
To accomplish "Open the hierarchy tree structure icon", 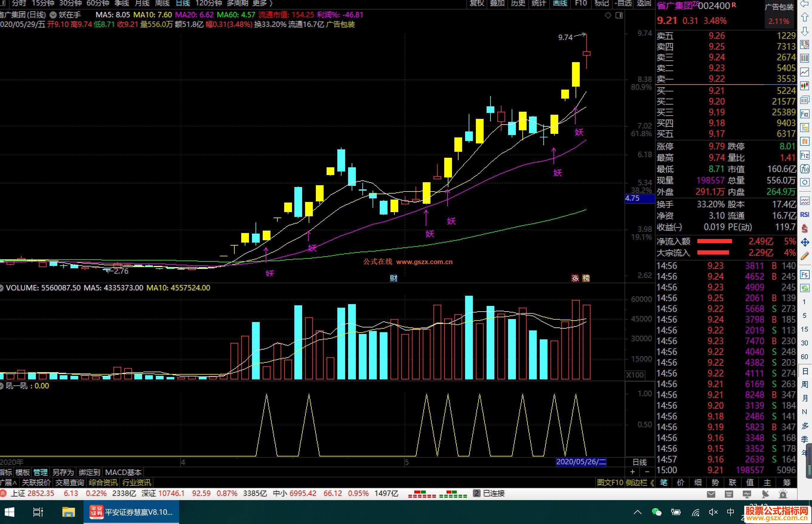I will (x=805, y=128).
